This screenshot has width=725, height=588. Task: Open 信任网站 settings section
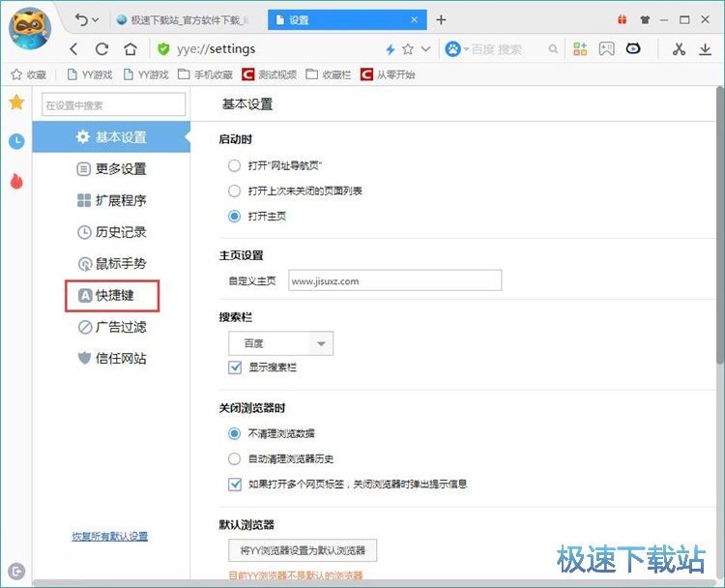click(111, 358)
